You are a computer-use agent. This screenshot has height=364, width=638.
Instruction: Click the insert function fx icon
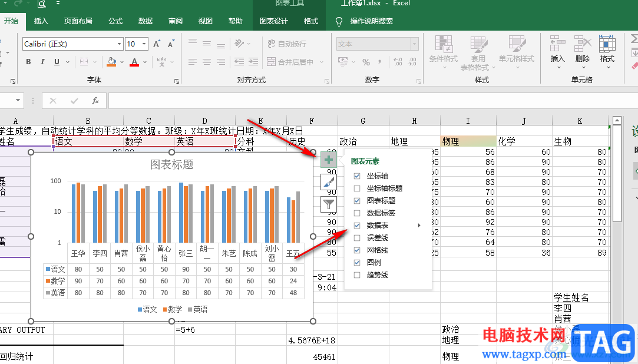point(95,101)
